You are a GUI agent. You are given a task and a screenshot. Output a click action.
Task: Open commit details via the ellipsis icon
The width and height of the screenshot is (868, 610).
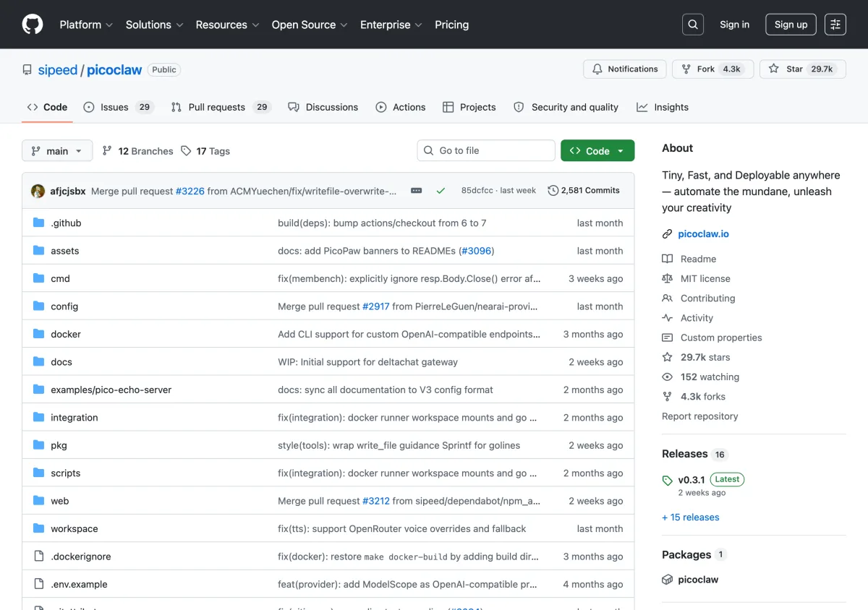416,191
